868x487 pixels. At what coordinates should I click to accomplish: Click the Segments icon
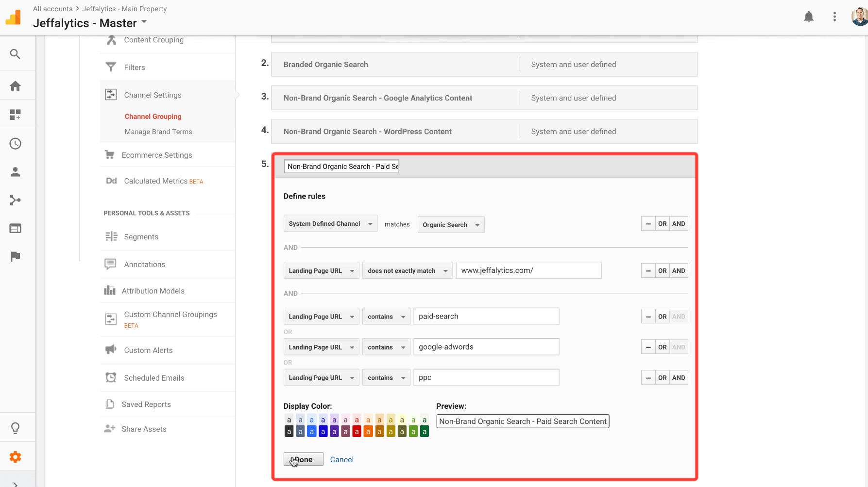coord(111,236)
